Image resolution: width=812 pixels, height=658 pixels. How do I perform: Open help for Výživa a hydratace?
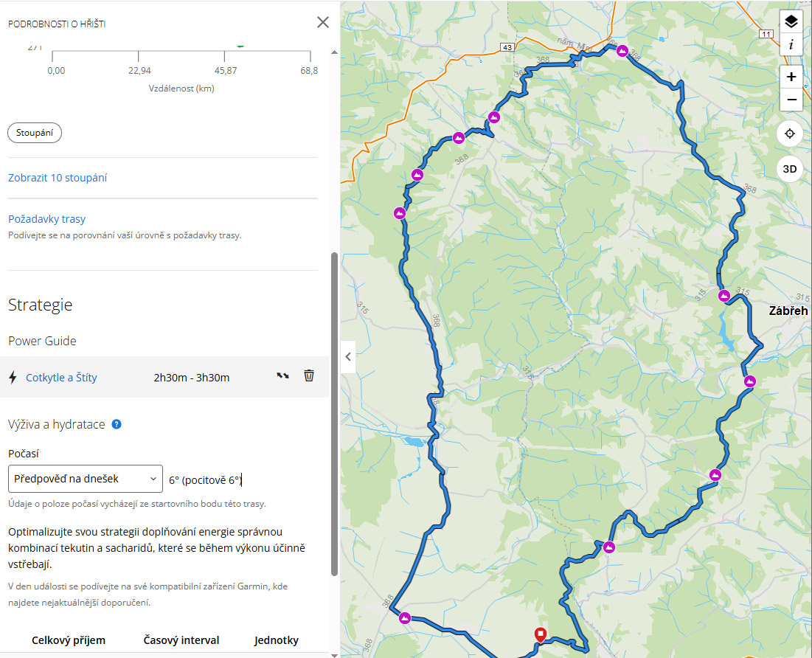coord(117,424)
